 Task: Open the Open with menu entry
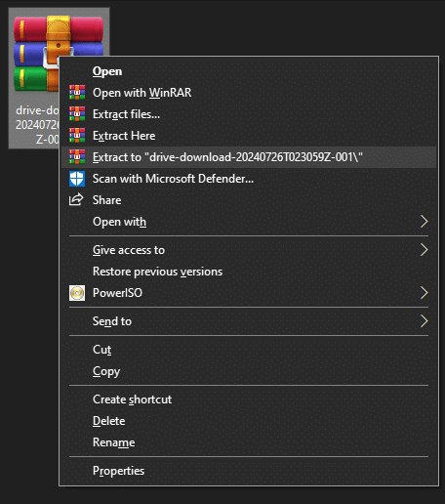click(x=249, y=222)
